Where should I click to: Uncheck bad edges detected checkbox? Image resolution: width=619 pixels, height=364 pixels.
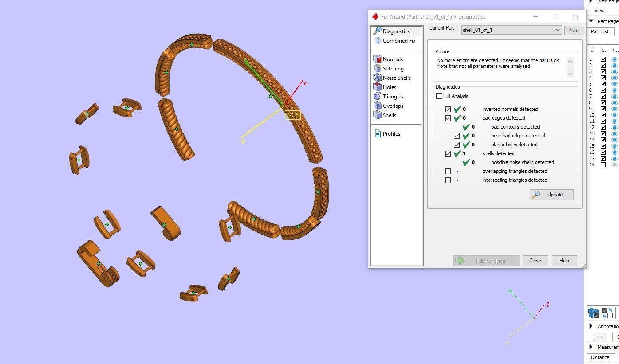[x=448, y=118]
